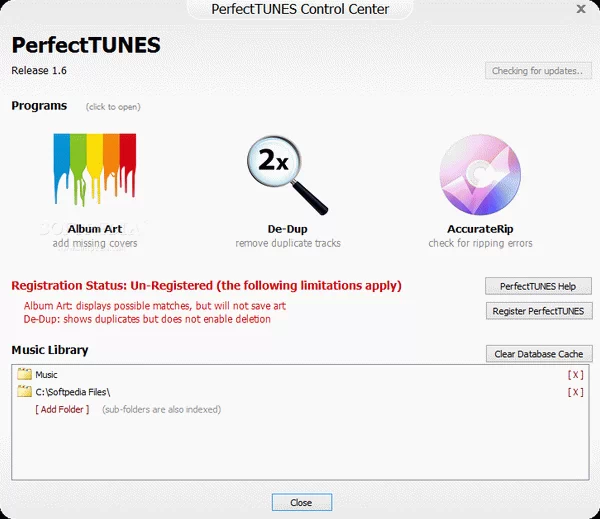Image resolution: width=600 pixels, height=519 pixels.
Task: Remove C:\Softpedia Files\ with its [X]
Action: coord(575,392)
